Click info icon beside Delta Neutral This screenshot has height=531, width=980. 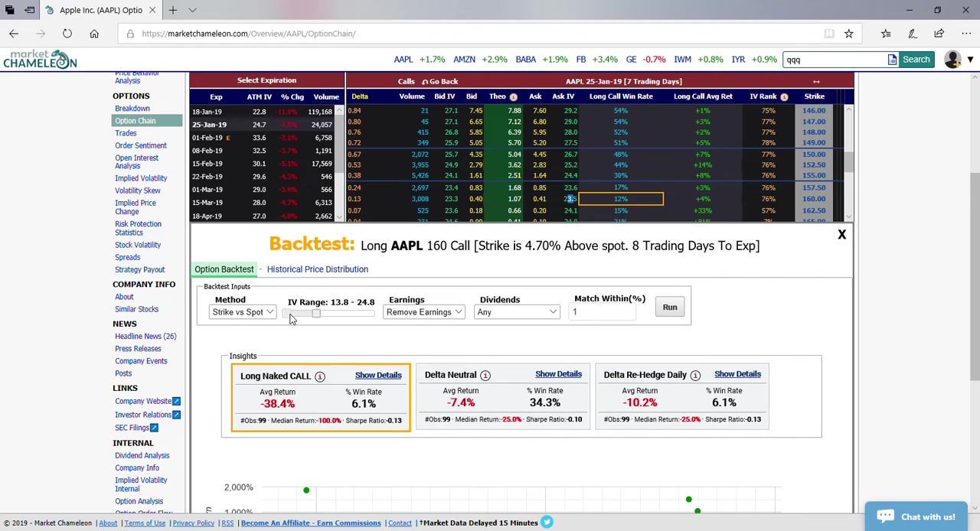pyautogui.click(x=485, y=375)
